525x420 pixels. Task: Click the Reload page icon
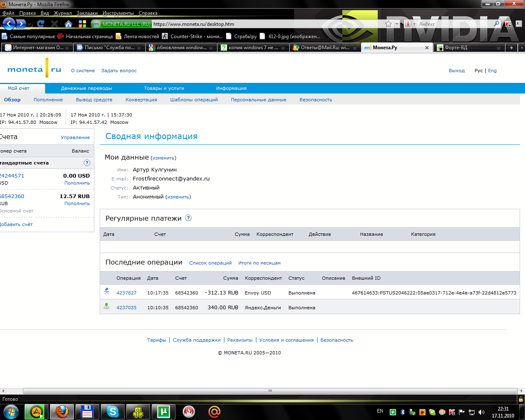41,24
